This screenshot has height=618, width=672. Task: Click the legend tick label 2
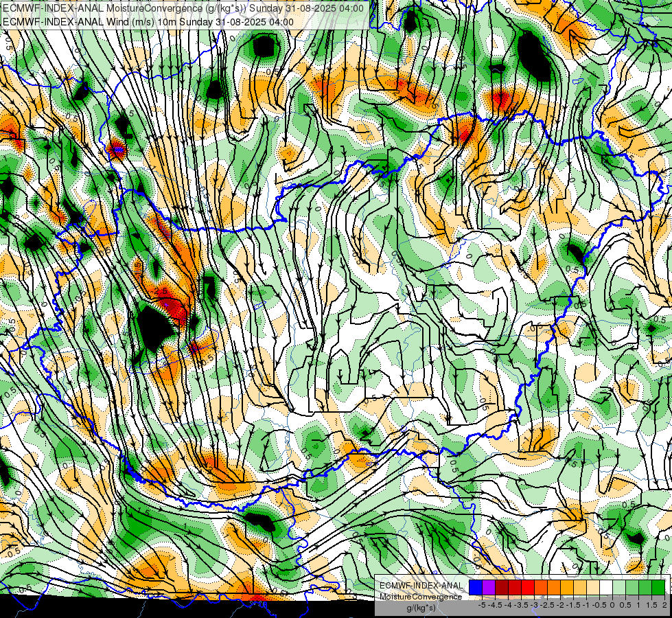(664, 605)
